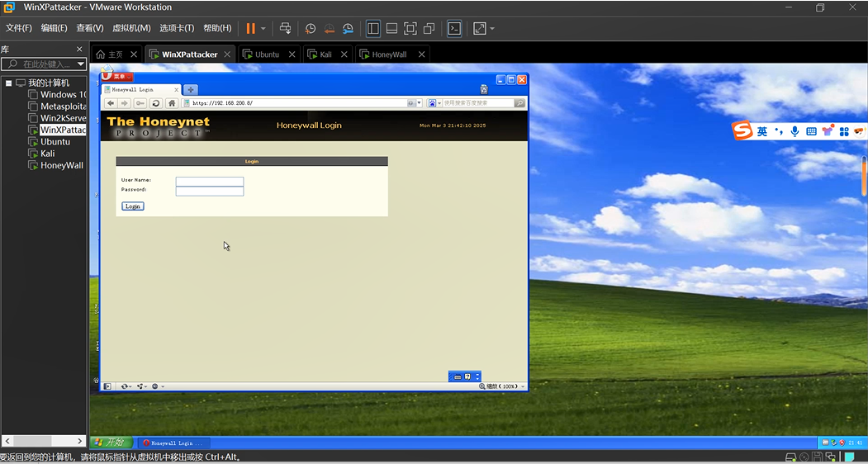The image size is (868, 464).
Task: Toggle the console view button
Action: point(454,28)
